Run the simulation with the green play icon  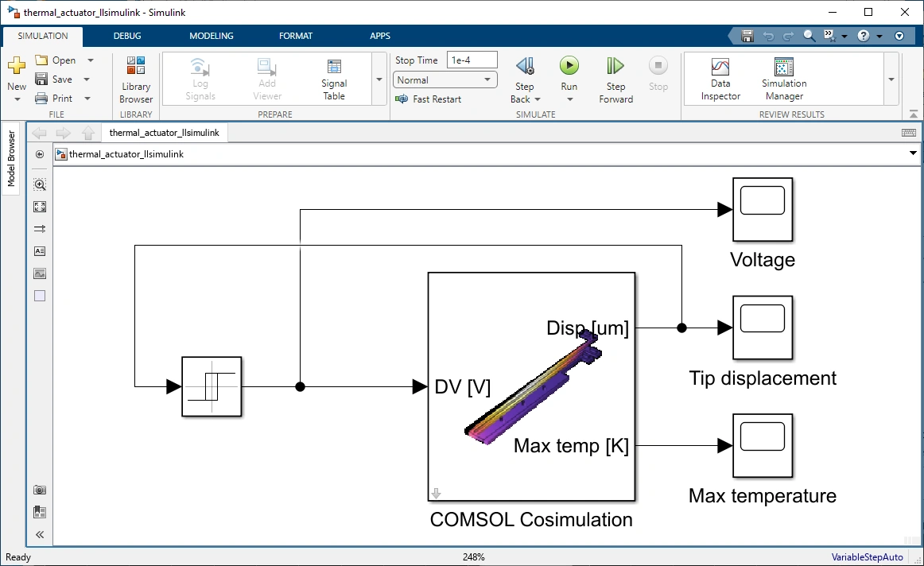[x=569, y=66]
